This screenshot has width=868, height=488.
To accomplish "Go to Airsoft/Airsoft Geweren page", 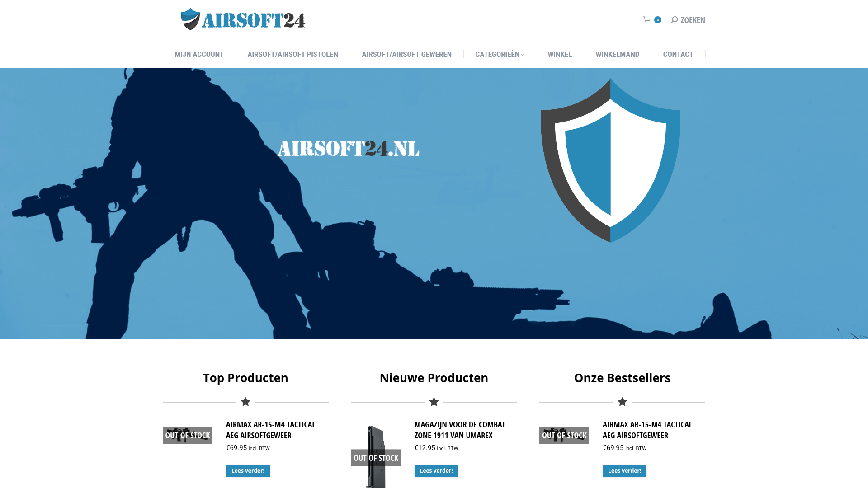I will pos(406,54).
